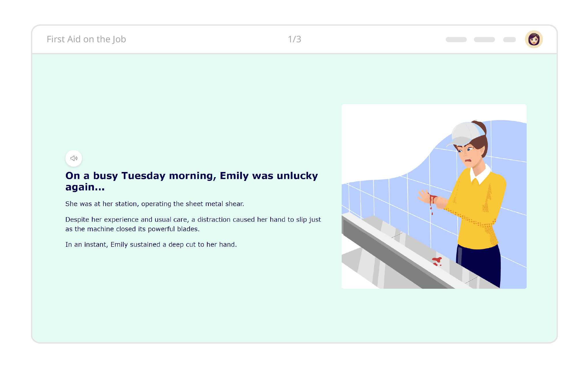This screenshot has width=588, height=371.
Task: Click the leftmost gray placeholder pill in header
Action: pyautogui.click(x=456, y=40)
